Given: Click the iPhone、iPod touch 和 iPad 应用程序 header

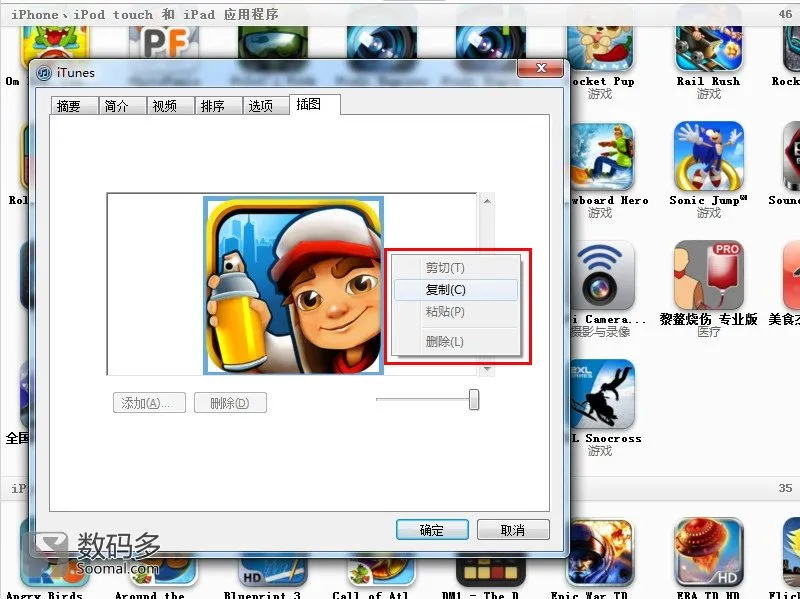Looking at the screenshot, I should [x=145, y=15].
